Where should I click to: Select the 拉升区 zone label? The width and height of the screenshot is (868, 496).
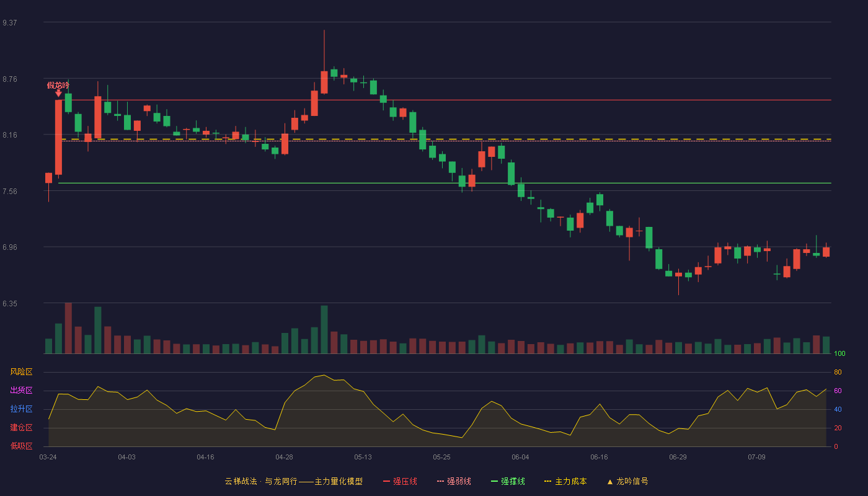(x=21, y=409)
